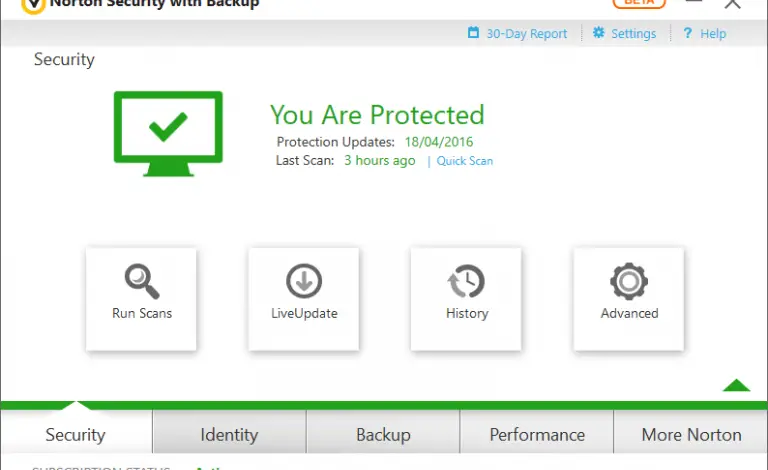Open the Help link

713,34
